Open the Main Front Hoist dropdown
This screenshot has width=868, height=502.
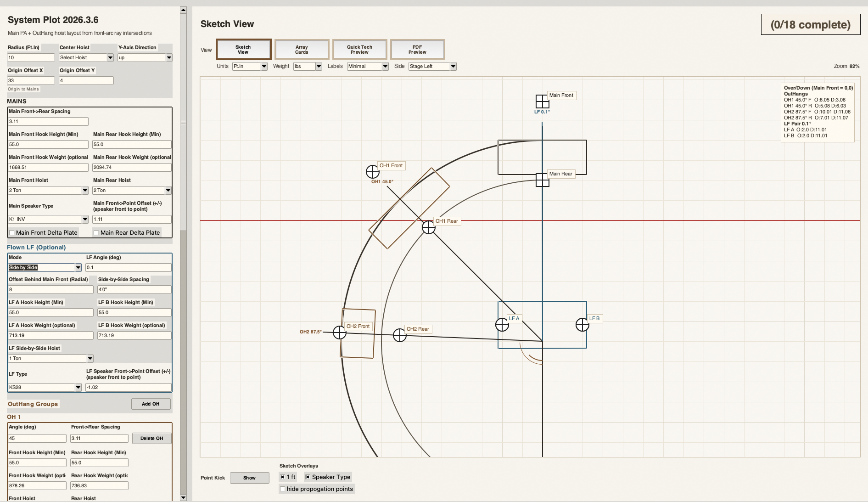pos(48,190)
